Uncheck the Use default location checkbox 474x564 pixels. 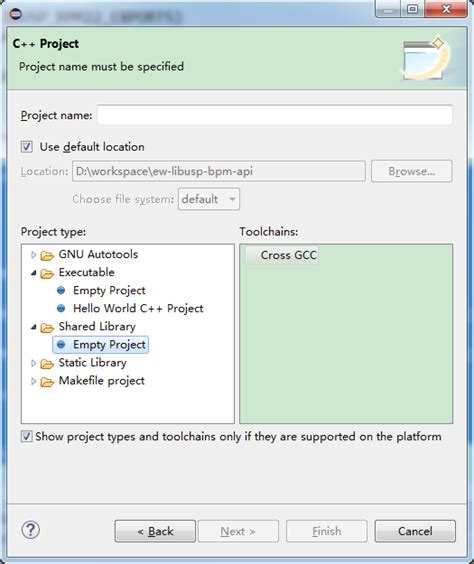27,147
